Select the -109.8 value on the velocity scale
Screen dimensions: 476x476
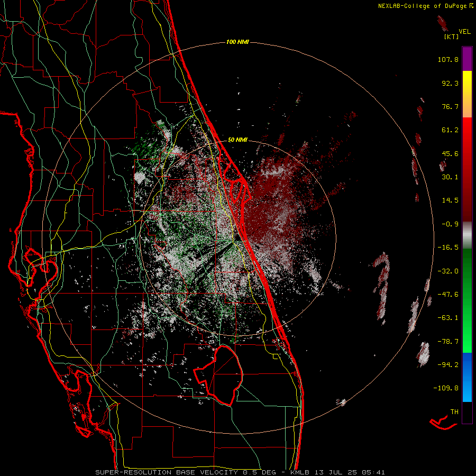pyautogui.click(x=446, y=388)
